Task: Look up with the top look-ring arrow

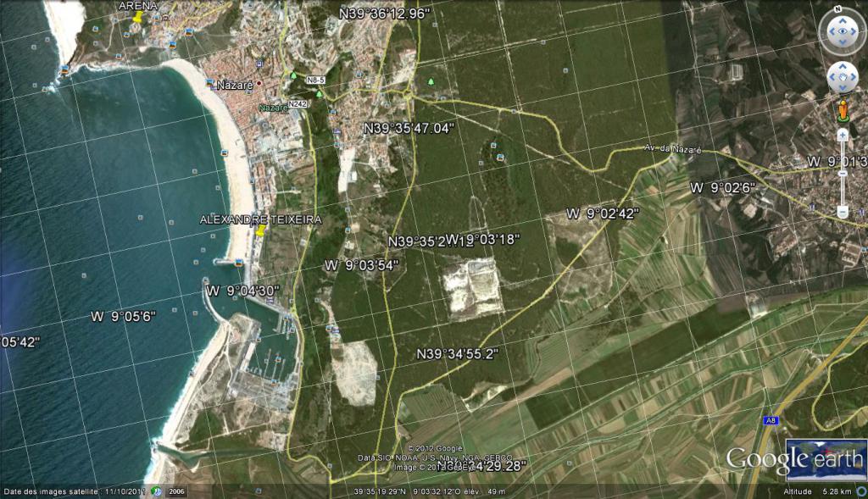Action: 842,19
